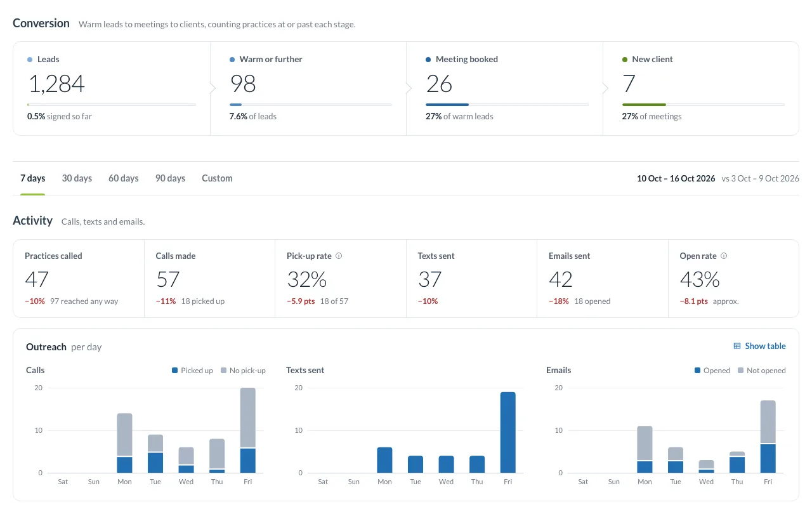Click the Open rate value 43%
The height and width of the screenshot is (514, 812).
(700, 279)
